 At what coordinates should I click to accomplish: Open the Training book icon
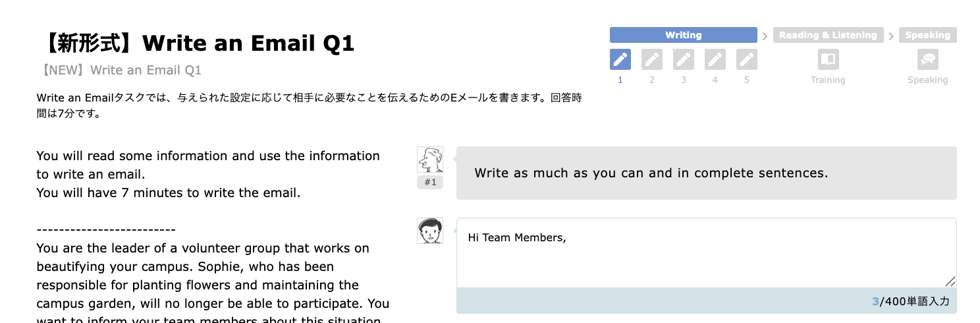pyautogui.click(x=828, y=59)
